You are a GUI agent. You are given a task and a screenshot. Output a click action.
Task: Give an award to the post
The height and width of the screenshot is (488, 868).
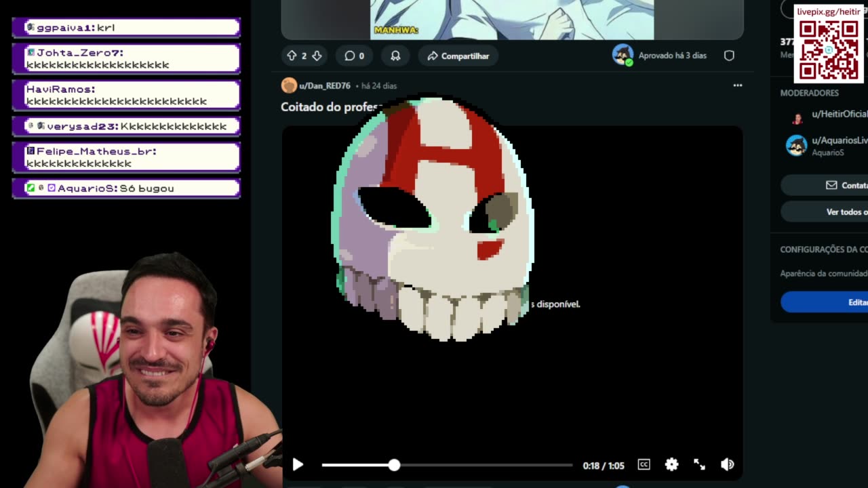[x=395, y=56]
